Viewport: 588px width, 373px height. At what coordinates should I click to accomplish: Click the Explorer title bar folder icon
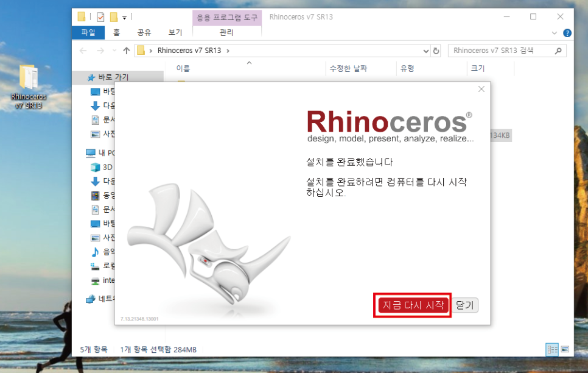[x=82, y=17]
